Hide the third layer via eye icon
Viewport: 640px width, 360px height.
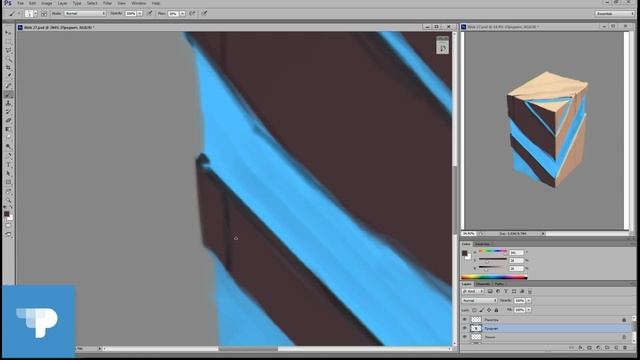[x=465, y=337]
